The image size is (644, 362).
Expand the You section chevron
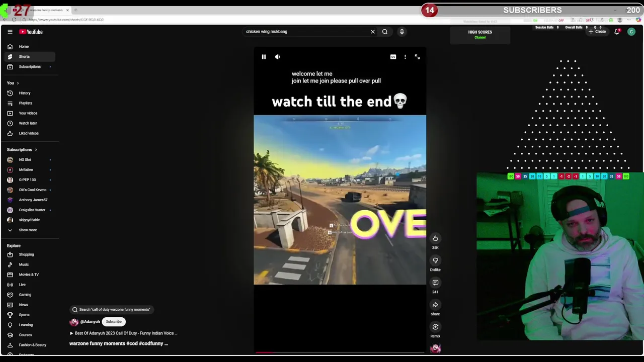[18, 83]
